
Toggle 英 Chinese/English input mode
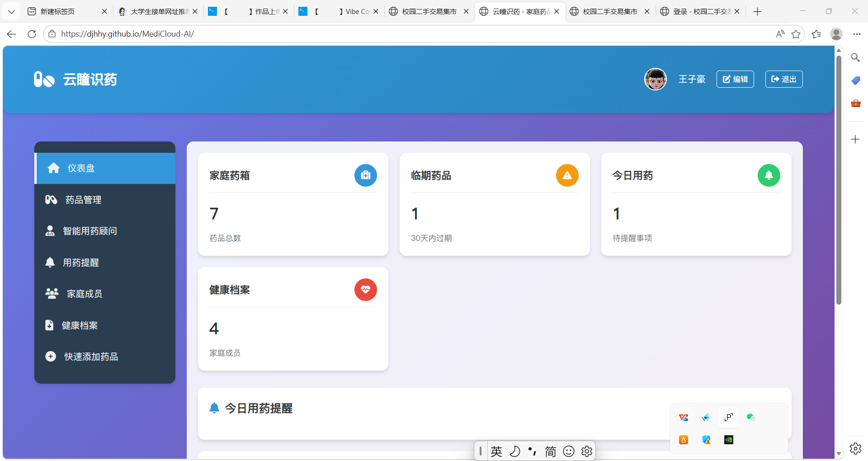[496, 451]
